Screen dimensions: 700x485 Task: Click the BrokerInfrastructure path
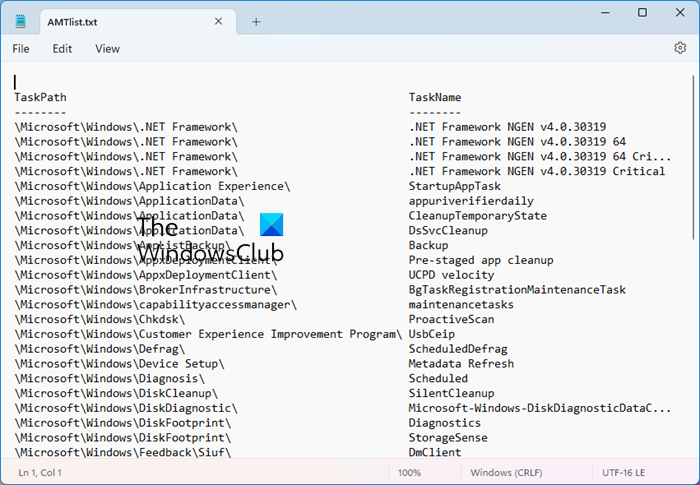tap(146, 289)
